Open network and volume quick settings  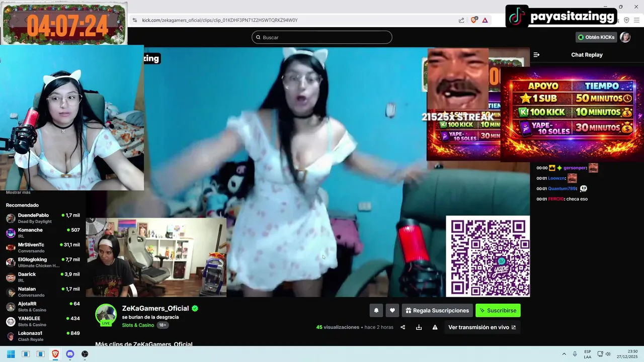(x=604, y=354)
